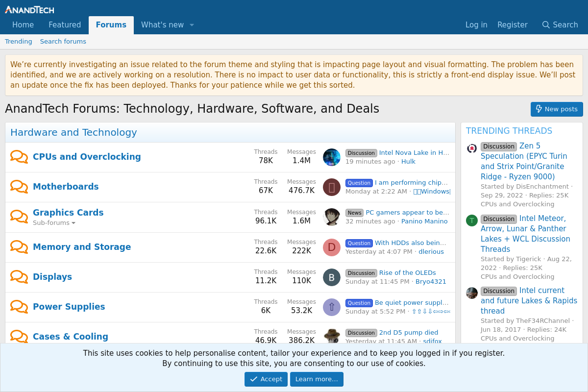Open Bryo4321's profile link
This screenshot has width=588, height=392.
tap(431, 282)
